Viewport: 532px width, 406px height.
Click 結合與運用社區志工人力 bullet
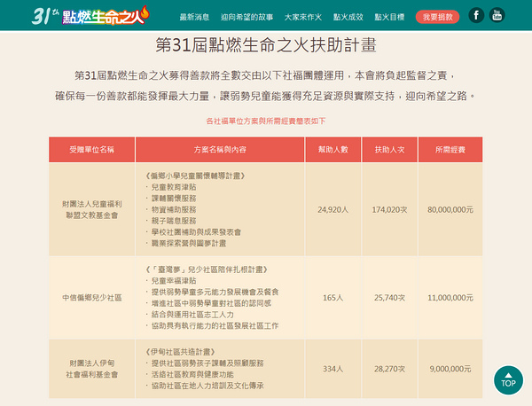(192, 315)
